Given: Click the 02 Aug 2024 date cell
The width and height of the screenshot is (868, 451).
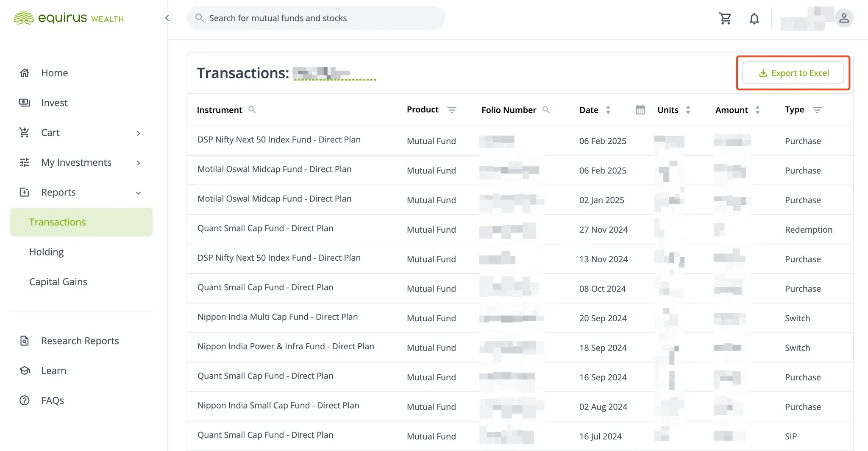Looking at the screenshot, I should (603, 406).
